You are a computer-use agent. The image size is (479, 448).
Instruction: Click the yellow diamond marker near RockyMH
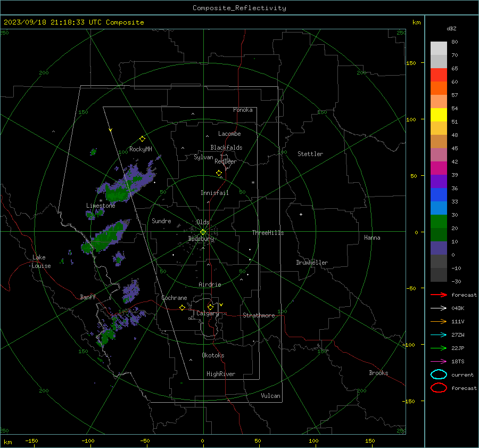[x=142, y=139]
